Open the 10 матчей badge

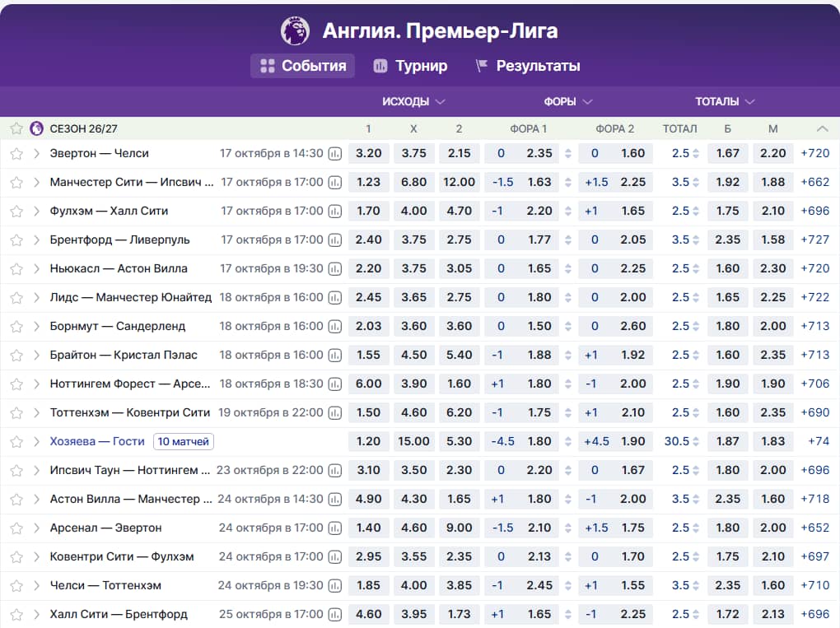[x=183, y=442]
